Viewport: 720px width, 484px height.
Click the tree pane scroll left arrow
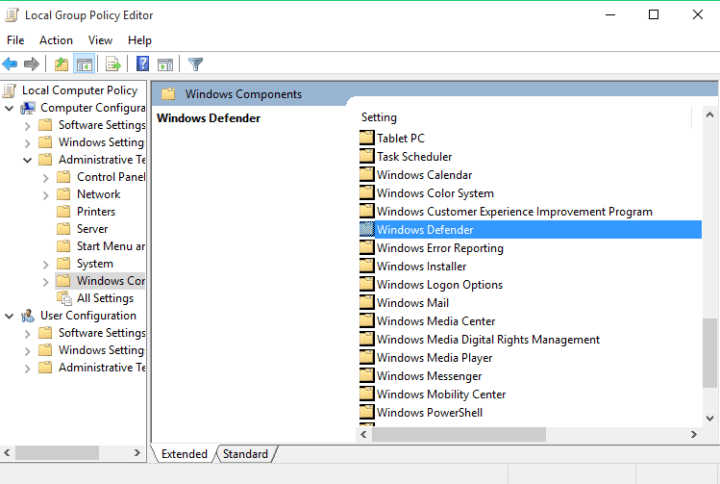7,453
